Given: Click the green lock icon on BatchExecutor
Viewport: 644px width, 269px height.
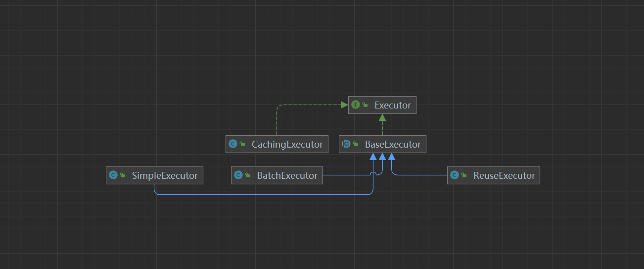Looking at the screenshot, I should tap(248, 175).
